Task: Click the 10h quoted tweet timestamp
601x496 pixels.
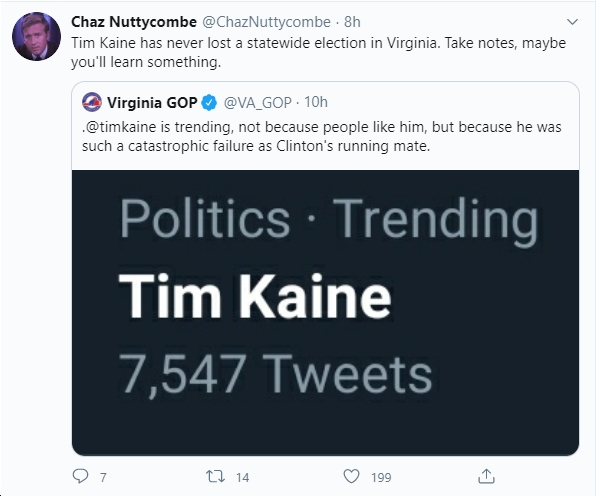Action: coord(316,102)
